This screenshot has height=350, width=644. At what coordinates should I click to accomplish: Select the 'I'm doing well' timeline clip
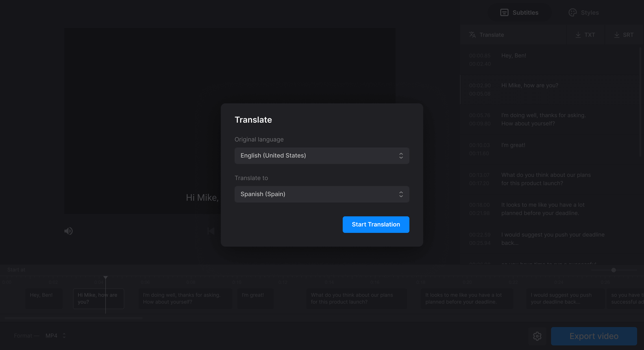(x=185, y=298)
